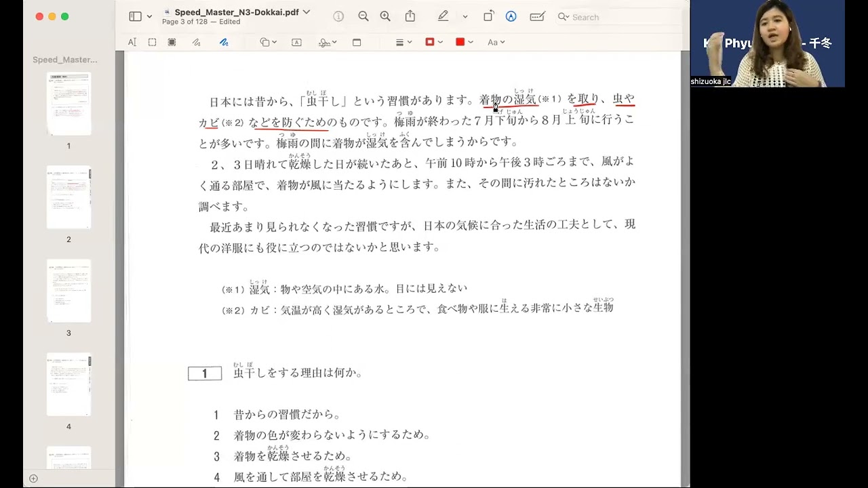Open the Share button
868x488 pixels.
tap(410, 17)
